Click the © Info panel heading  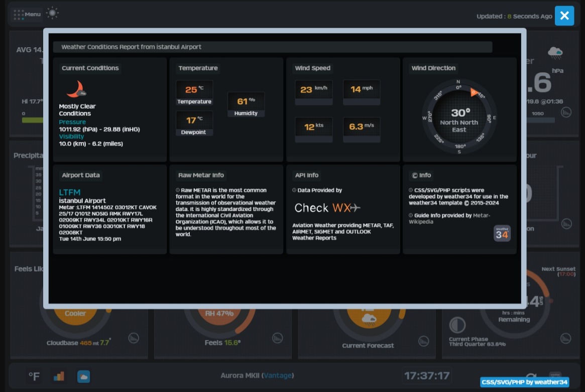point(421,175)
